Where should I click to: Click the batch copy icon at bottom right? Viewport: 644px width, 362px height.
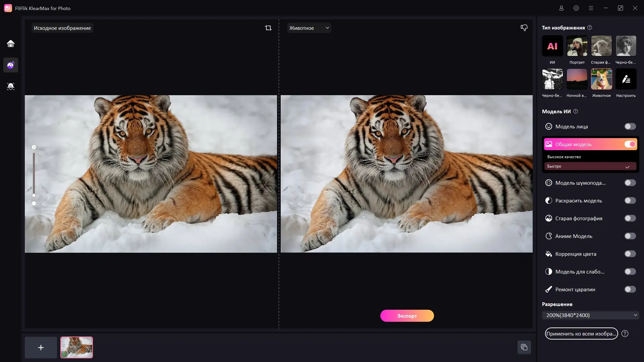pyautogui.click(x=524, y=347)
